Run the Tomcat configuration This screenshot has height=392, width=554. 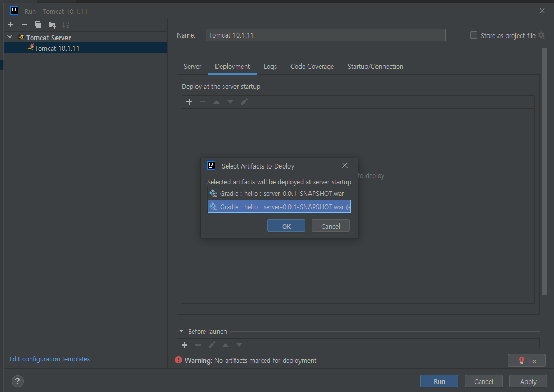point(439,381)
